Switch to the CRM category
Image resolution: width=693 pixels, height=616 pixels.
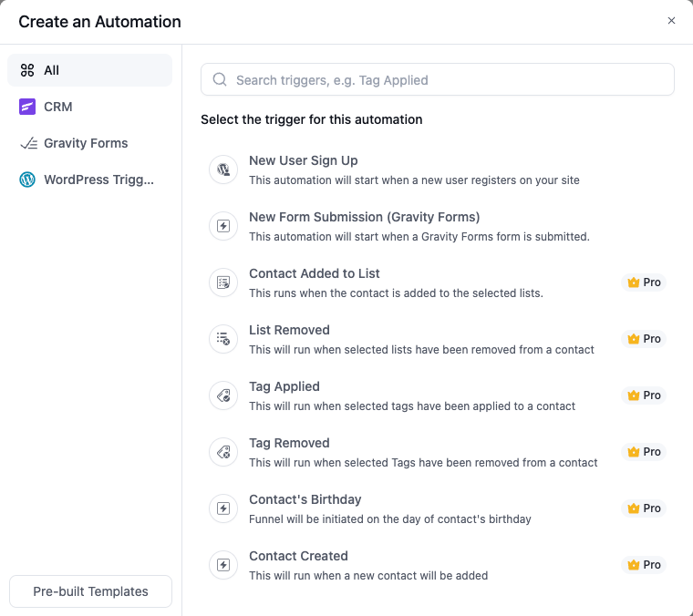[x=89, y=107]
